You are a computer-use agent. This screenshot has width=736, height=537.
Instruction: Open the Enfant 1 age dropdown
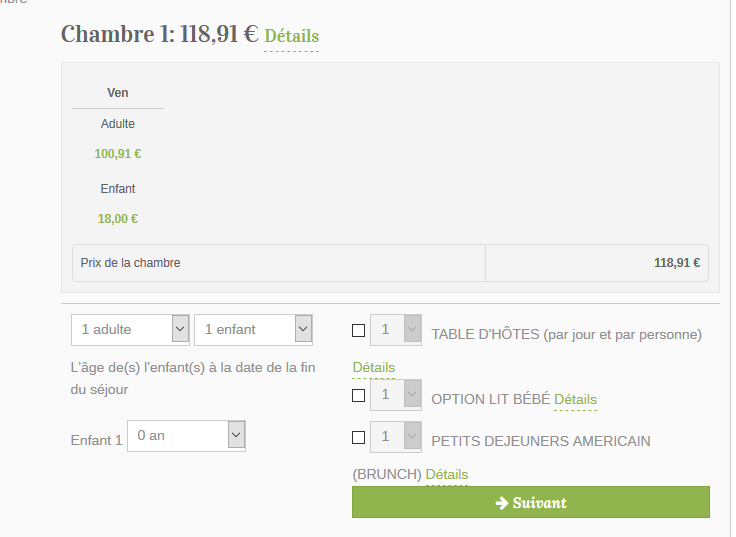tap(186, 436)
